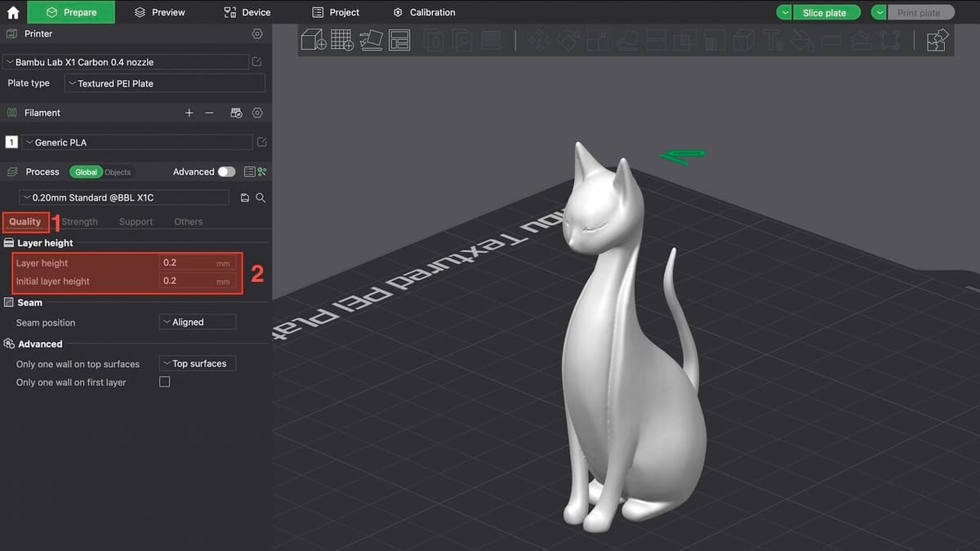Switch to the Device tab

tap(247, 12)
